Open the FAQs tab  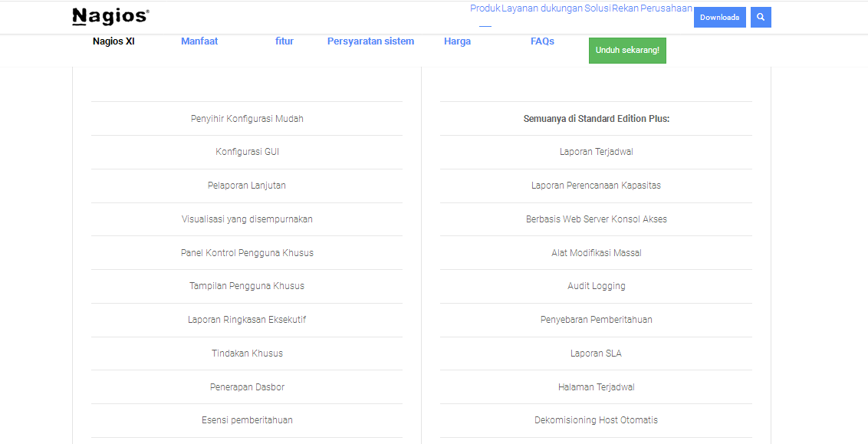coord(542,41)
